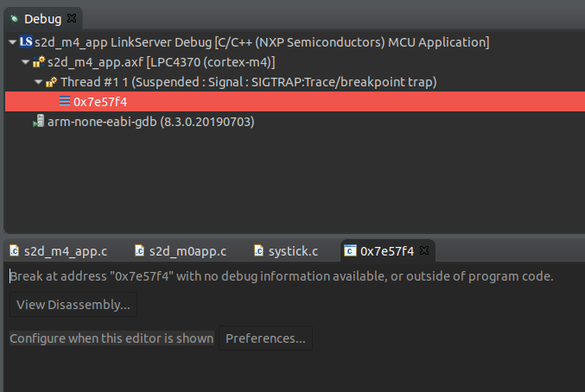Viewport: 585px width, 392px height.
Task: Click the stack frame icon beside 0x7e57f4
Action: coord(65,101)
